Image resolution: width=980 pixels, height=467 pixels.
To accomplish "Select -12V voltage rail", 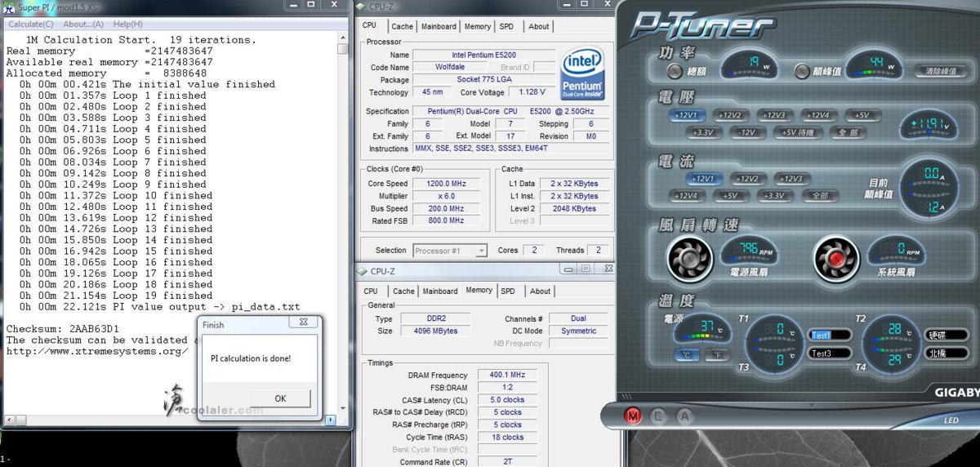I will point(747,132).
